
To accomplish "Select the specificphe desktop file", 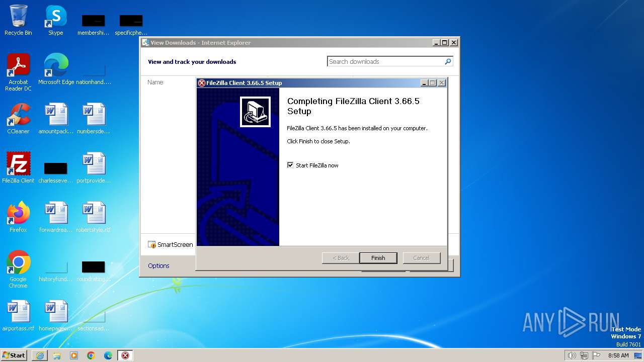I will [131, 25].
